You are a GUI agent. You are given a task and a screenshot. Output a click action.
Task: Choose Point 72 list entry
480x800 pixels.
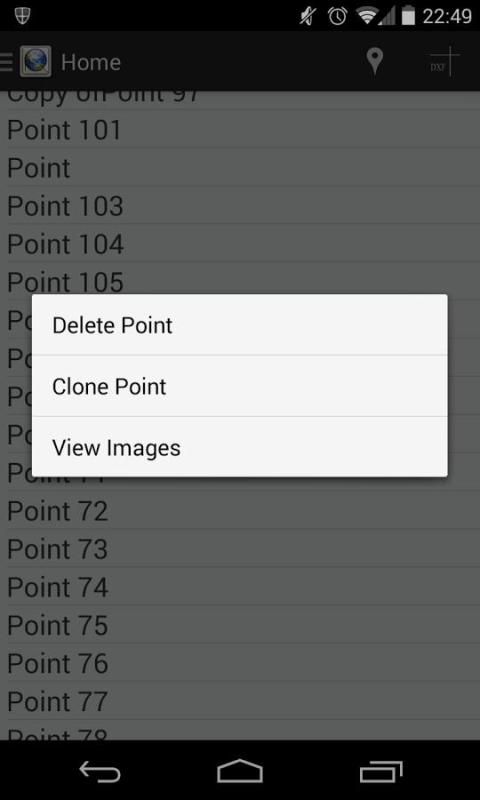240,510
